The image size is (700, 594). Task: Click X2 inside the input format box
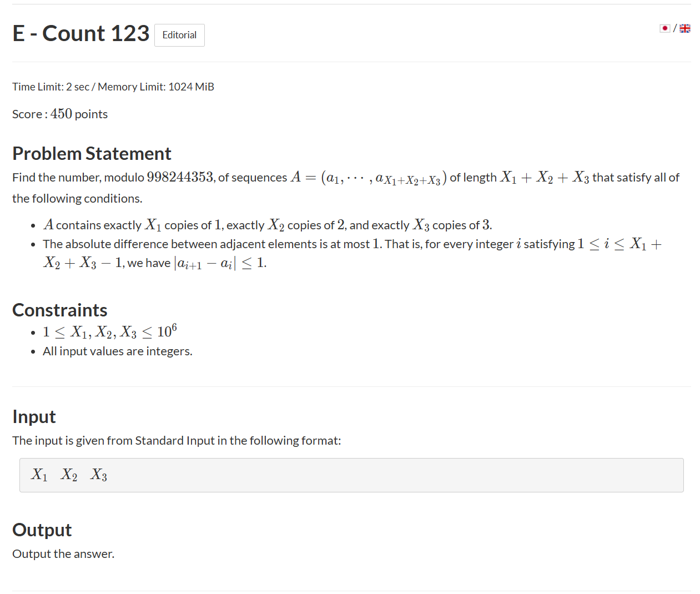(69, 475)
